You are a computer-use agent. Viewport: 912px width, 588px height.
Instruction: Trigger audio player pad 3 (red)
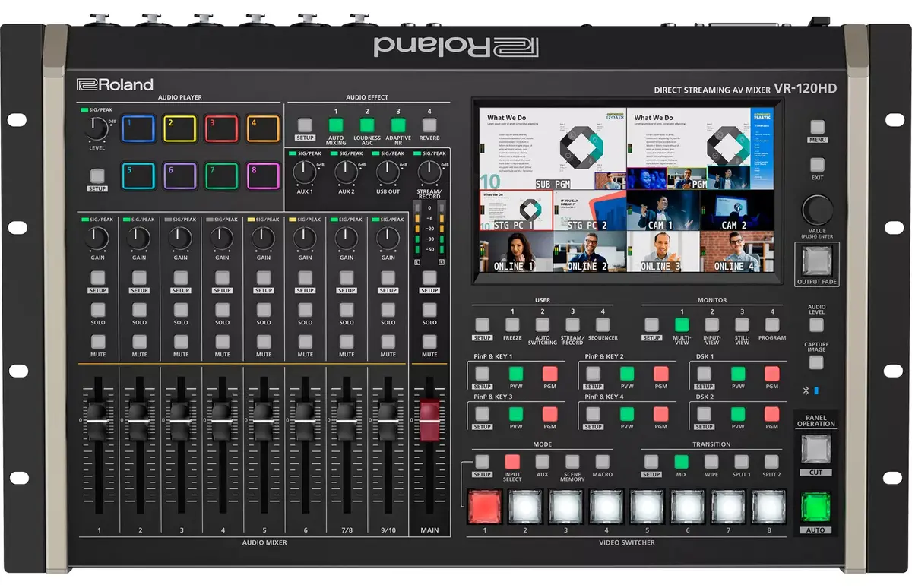pyautogui.click(x=222, y=128)
